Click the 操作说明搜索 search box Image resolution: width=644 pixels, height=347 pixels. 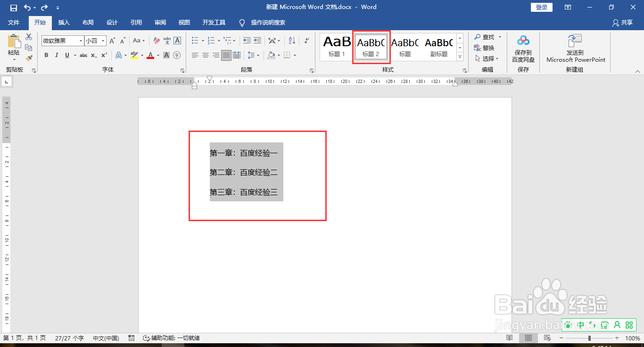(x=268, y=22)
